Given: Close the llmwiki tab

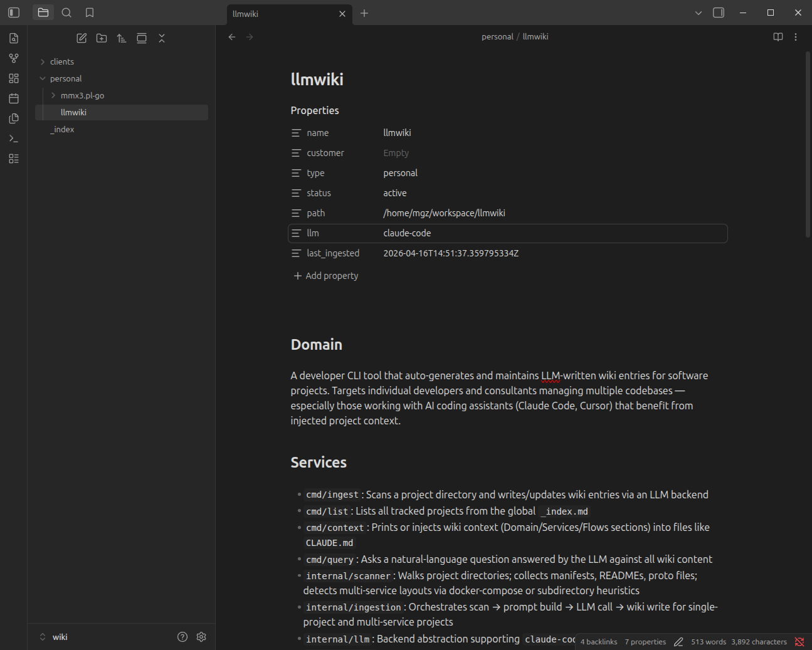Looking at the screenshot, I should click(342, 14).
